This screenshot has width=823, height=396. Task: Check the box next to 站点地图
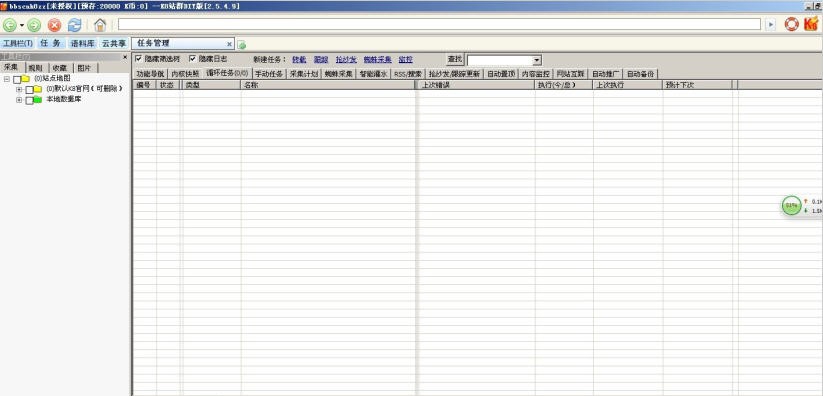pyautogui.click(x=17, y=79)
